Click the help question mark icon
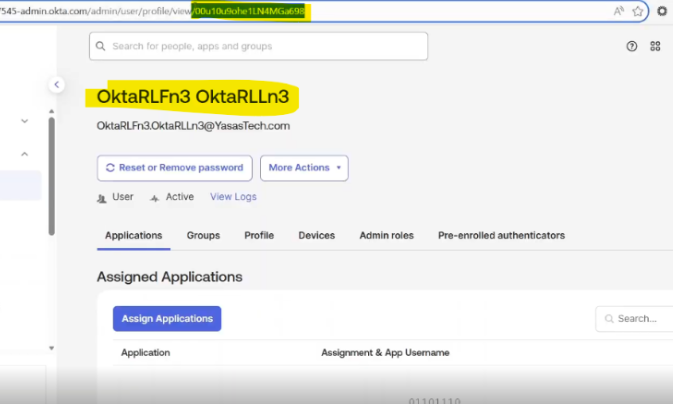673x407 pixels. click(631, 46)
